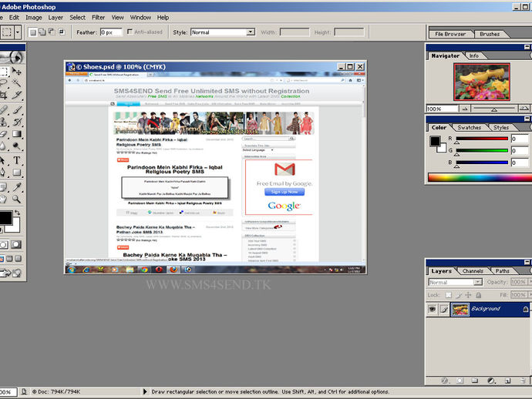
Task: Open the tool preset picker arrow
Action: click(x=18, y=32)
